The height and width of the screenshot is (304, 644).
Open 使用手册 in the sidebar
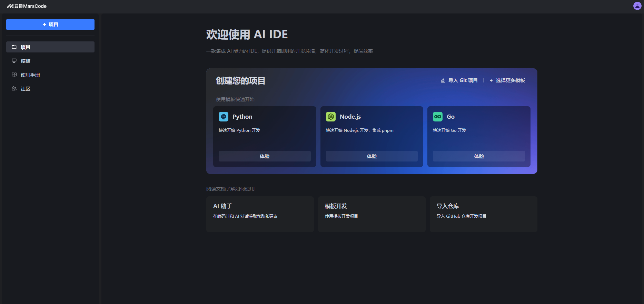(50, 75)
